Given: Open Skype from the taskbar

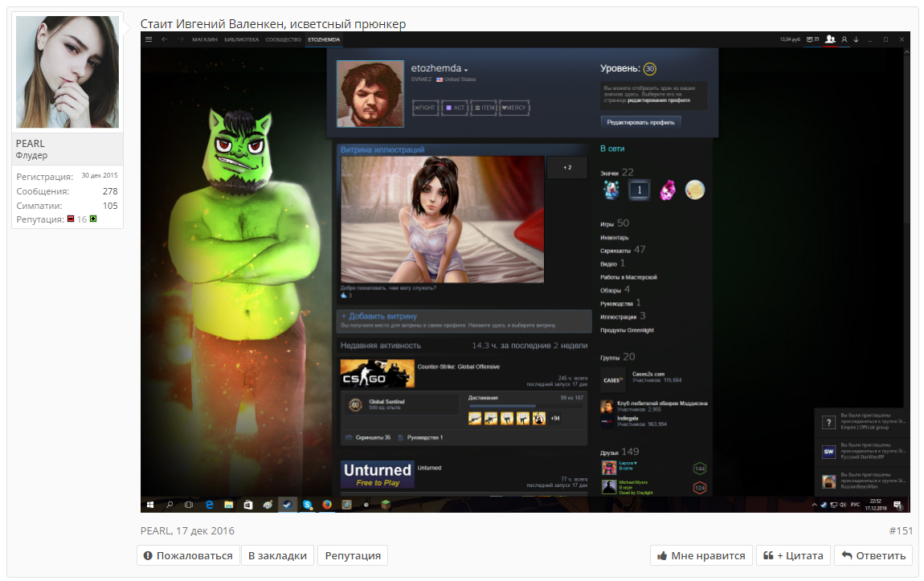Looking at the screenshot, I should [x=307, y=505].
